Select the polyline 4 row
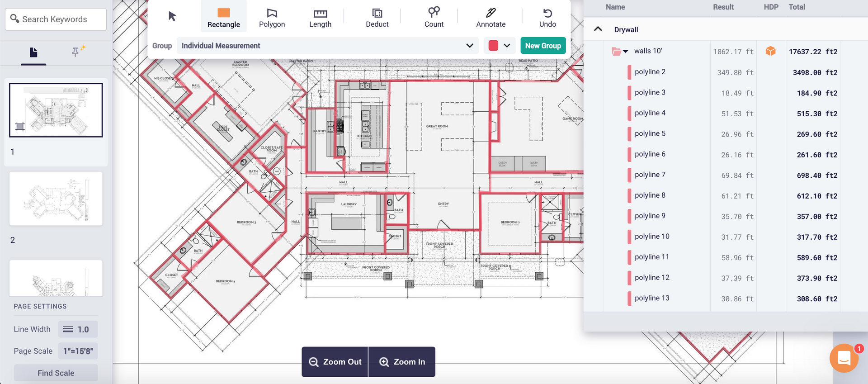This screenshot has height=384, width=868. (722, 113)
